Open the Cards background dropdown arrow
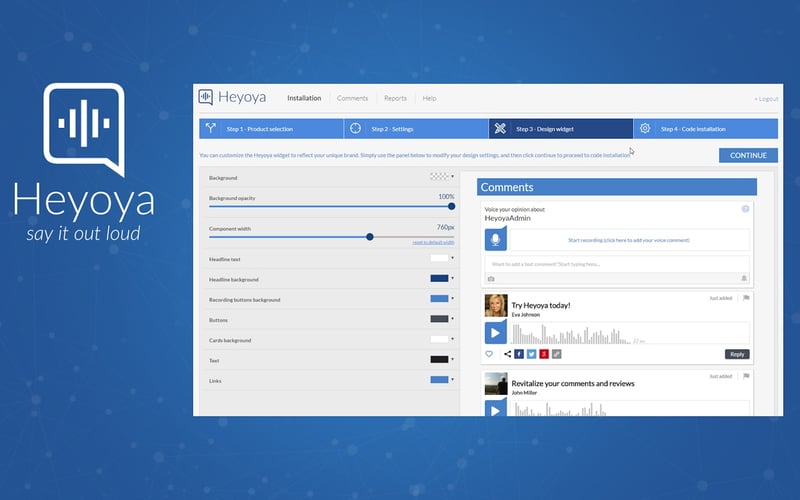 (452, 339)
